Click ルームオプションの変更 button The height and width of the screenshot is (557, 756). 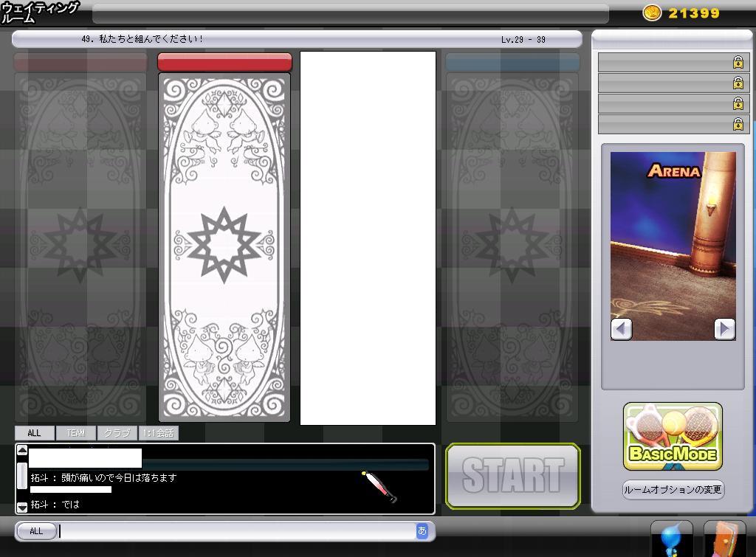click(673, 490)
